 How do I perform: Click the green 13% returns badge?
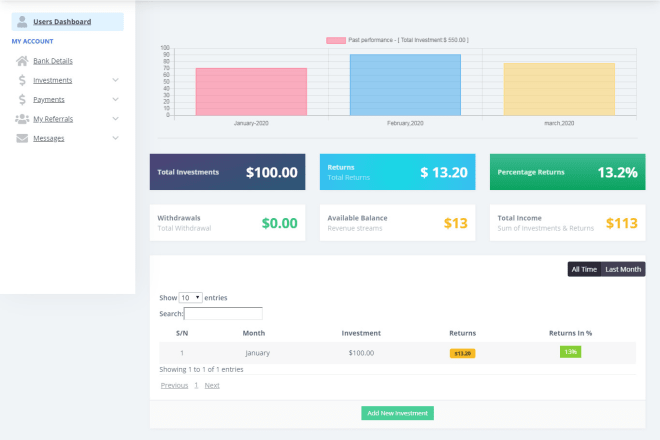570,352
